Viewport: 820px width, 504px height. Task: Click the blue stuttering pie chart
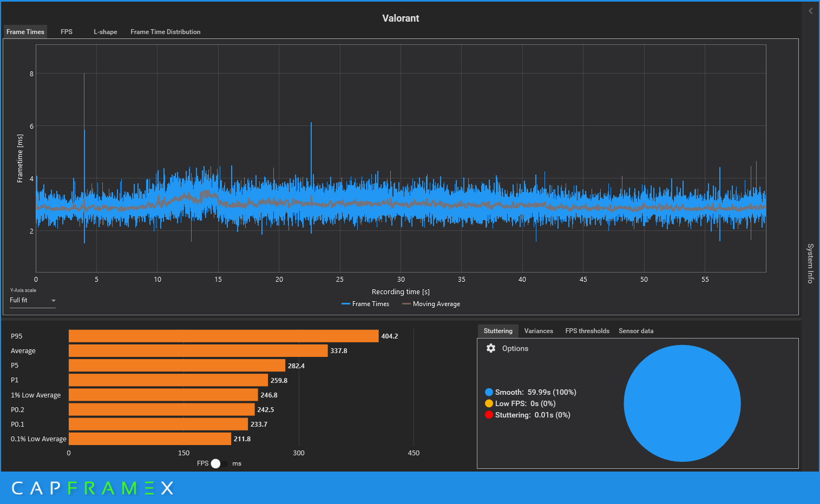[x=682, y=403]
